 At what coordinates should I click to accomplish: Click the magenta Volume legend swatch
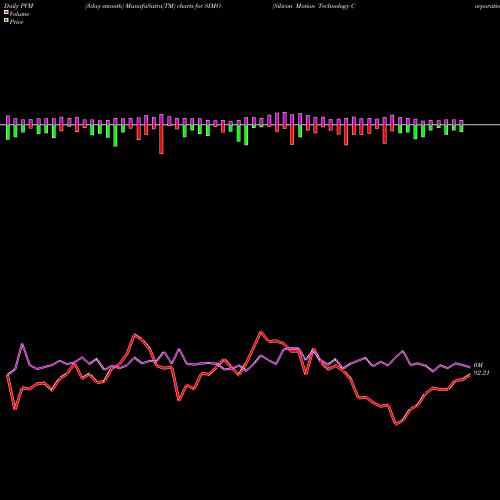(x=6, y=13)
